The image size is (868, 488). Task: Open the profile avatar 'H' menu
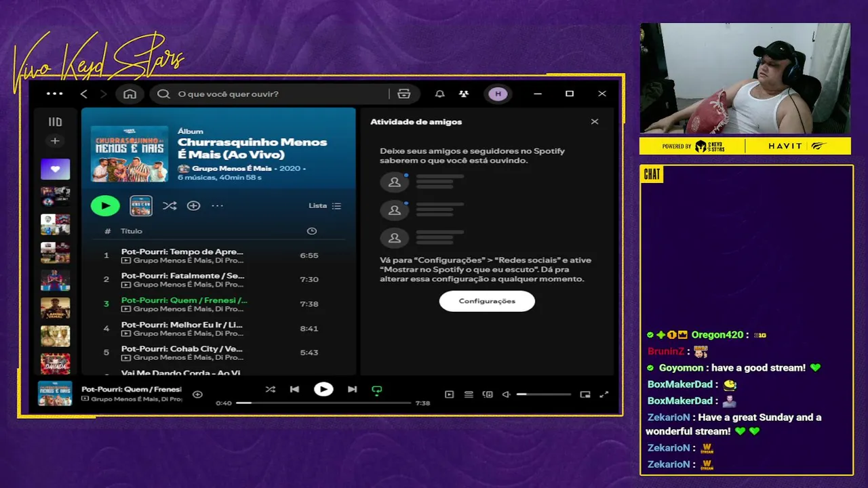point(498,94)
